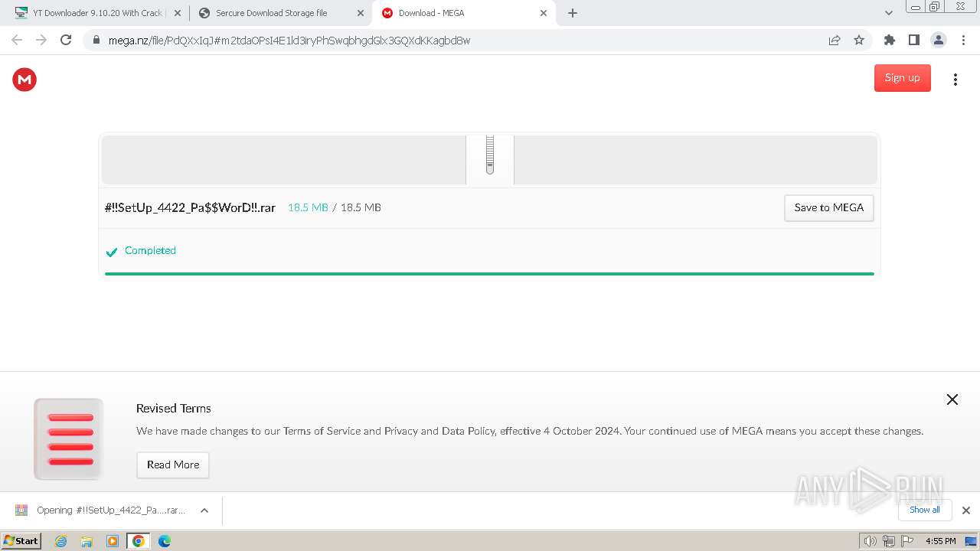The width and height of the screenshot is (980, 551).
Task: Select the Download - MEGA tab
Action: [464, 13]
